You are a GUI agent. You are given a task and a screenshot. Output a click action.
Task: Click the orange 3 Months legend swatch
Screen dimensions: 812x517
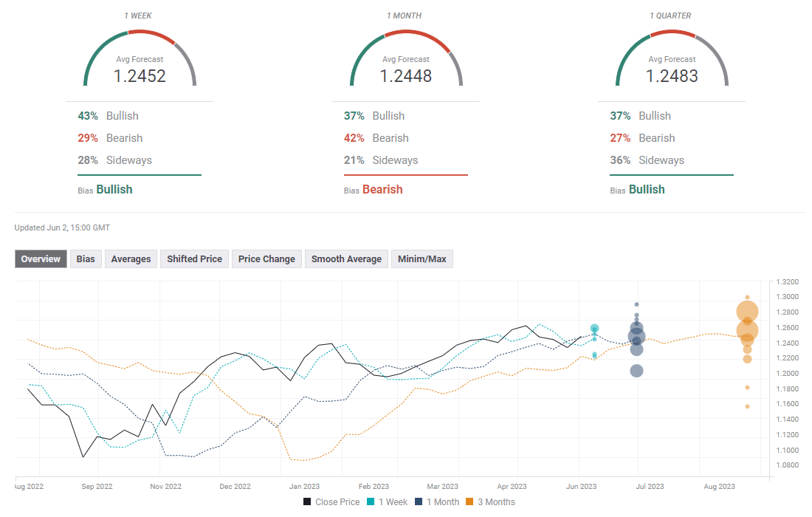pos(470,502)
